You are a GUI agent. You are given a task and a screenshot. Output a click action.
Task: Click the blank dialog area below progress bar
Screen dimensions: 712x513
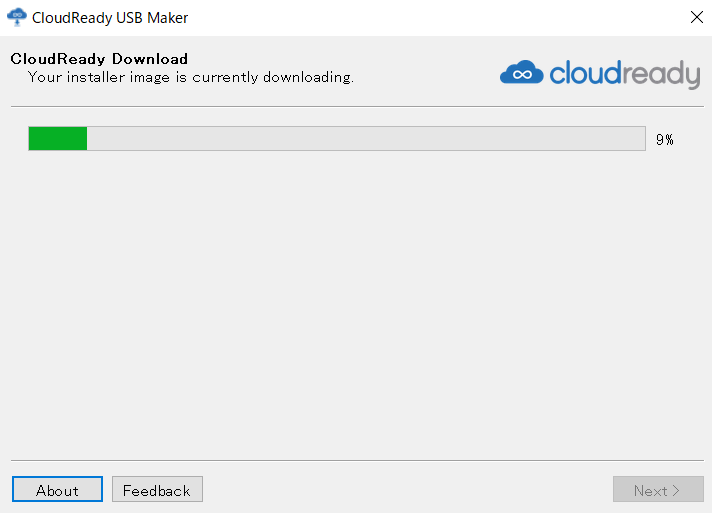(x=357, y=304)
